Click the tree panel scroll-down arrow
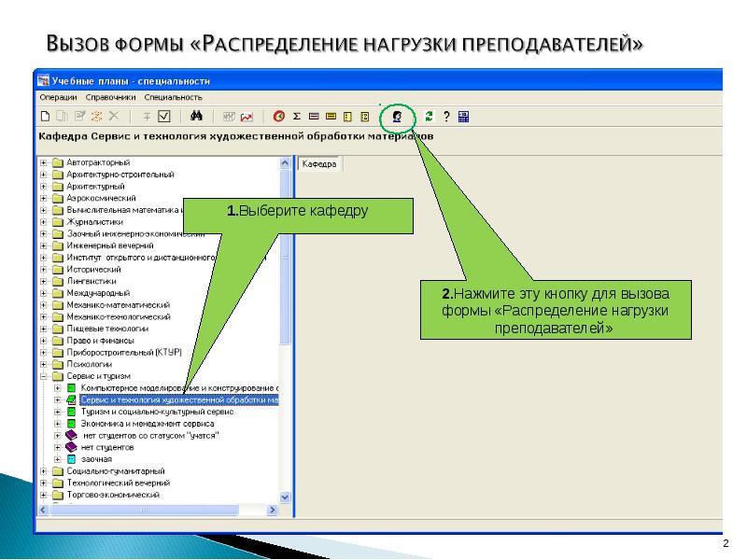The image size is (747, 560). pyautogui.click(x=286, y=497)
